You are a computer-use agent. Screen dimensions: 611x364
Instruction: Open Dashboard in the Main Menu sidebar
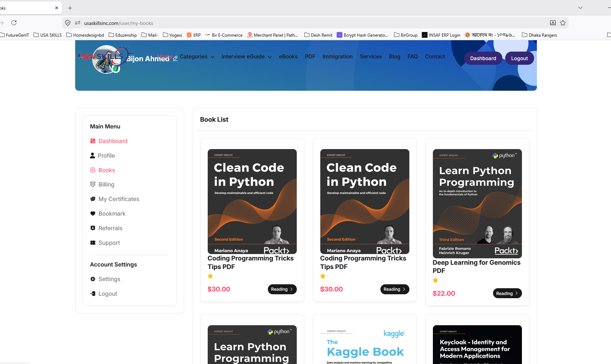click(109, 141)
